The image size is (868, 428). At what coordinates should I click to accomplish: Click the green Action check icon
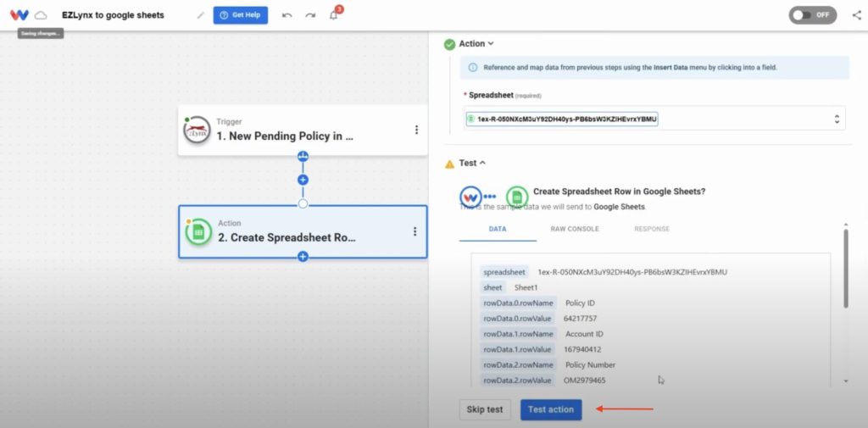(x=449, y=44)
